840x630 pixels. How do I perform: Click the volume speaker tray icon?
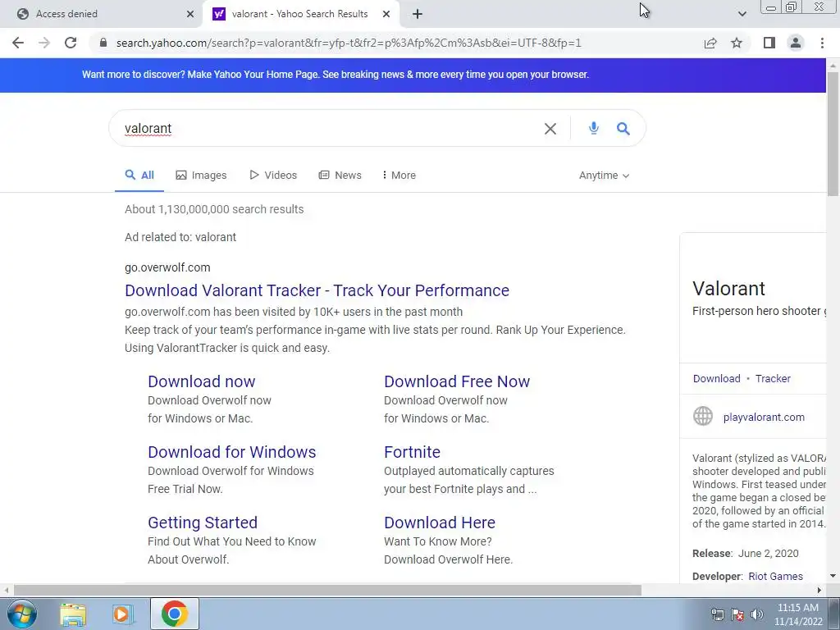[x=757, y=614]
